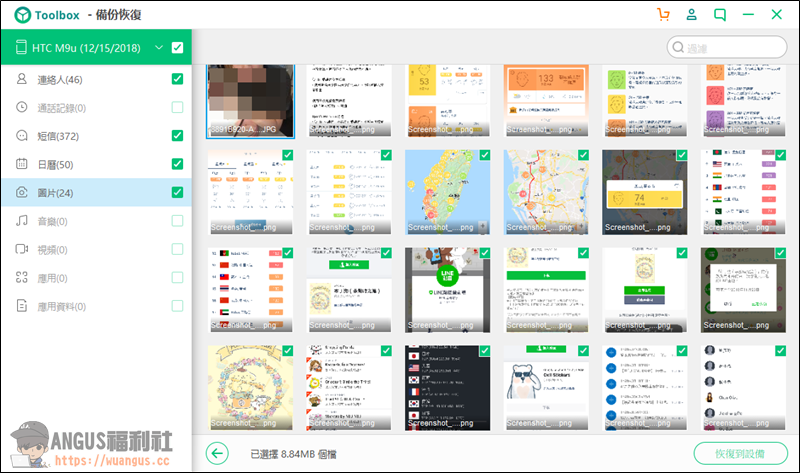Select the 短信(372) category
Screen dimensions: 800x473
point(96,136)
